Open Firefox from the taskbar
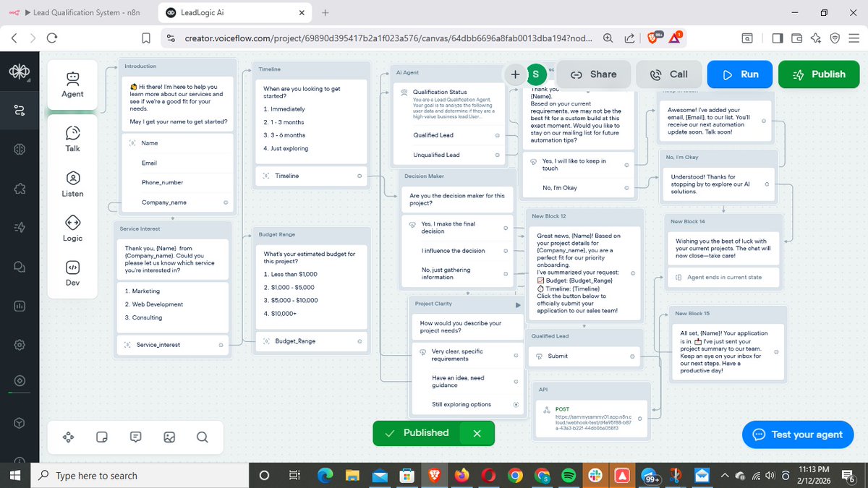 [x=461, y=476]
